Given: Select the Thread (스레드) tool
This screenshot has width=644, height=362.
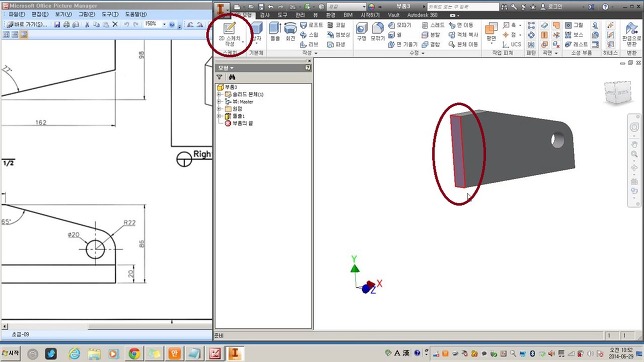Looking at the screenshot, I should click(x=433, y=25).
